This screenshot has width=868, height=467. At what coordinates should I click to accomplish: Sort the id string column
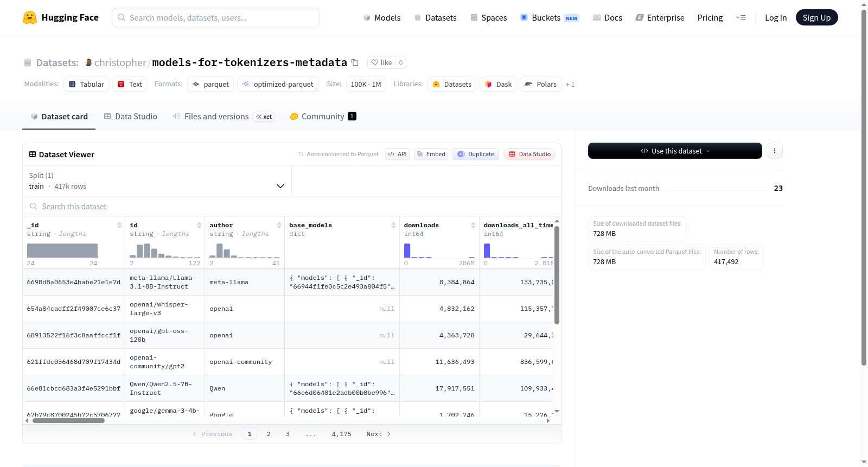[x=199, y=225]
